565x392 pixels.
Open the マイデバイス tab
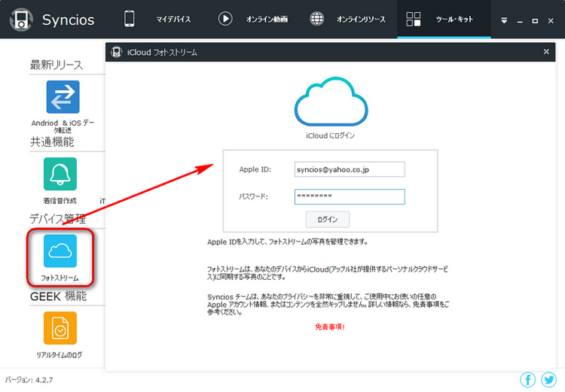tap(173, 19)
